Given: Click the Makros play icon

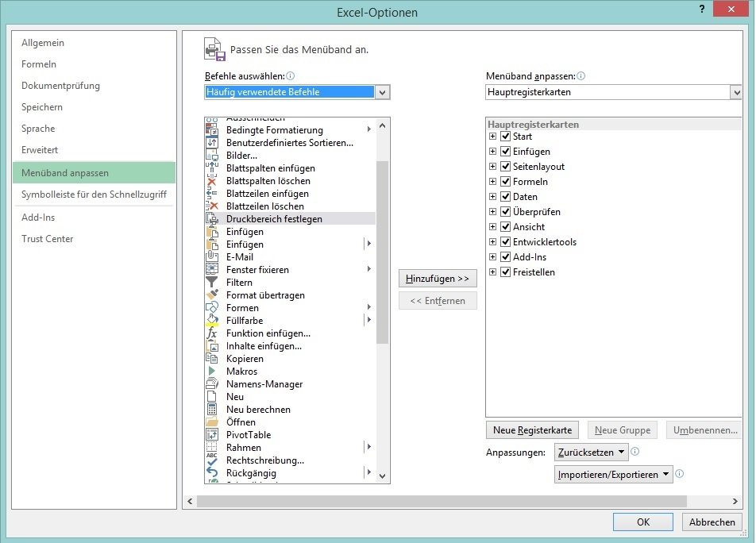Looking at the screenshot, I should click(x=212, y=371).
